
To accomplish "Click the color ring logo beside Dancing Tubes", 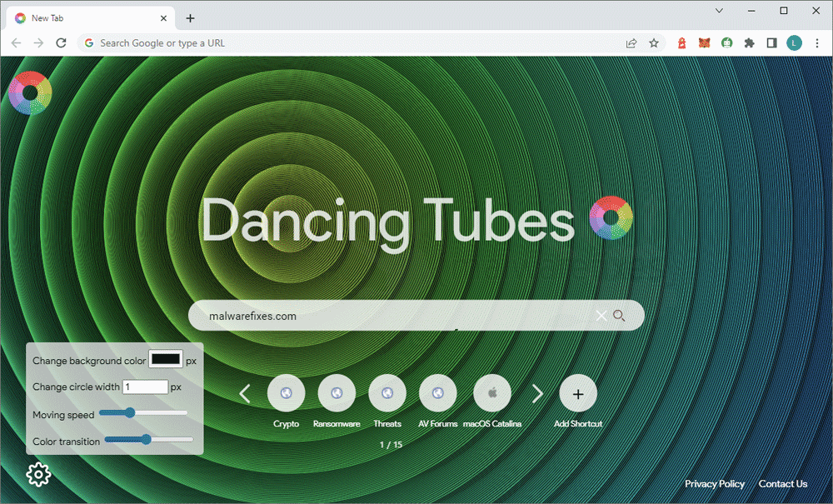I will point(611,217).
